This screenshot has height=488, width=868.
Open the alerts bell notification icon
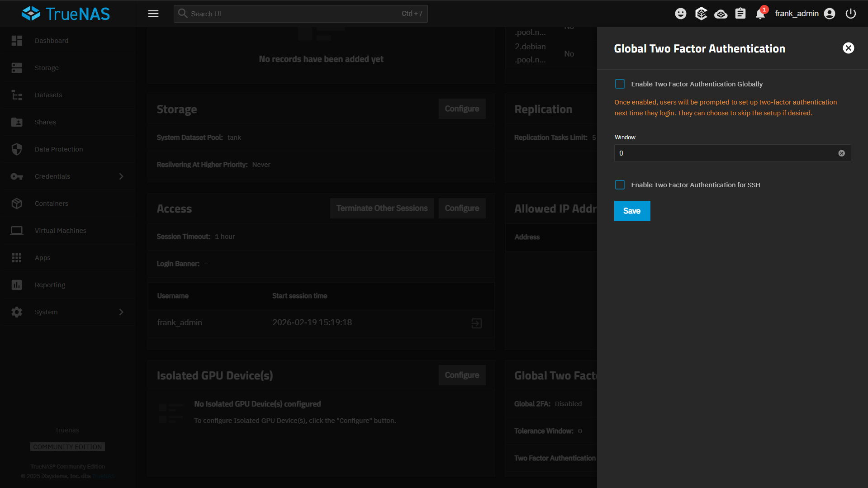click(760, 14)
